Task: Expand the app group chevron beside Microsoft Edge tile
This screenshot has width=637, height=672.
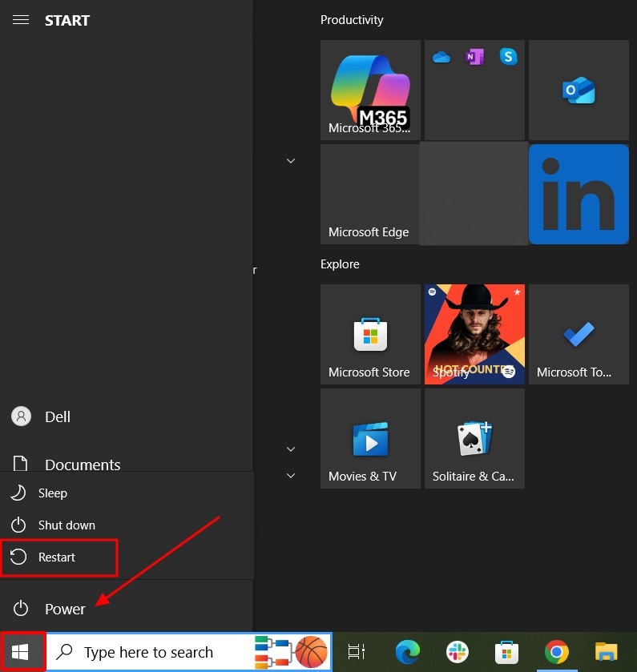Action: click(x=291, y=161)
